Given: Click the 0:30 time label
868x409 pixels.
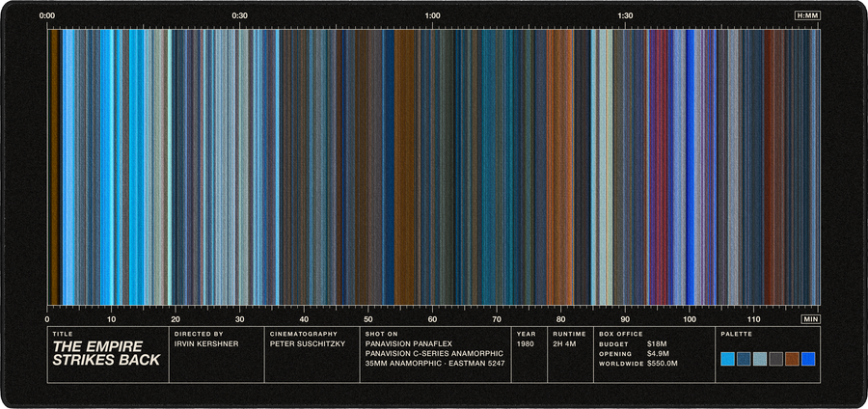Looking at the screenshot, I should 239,15.
